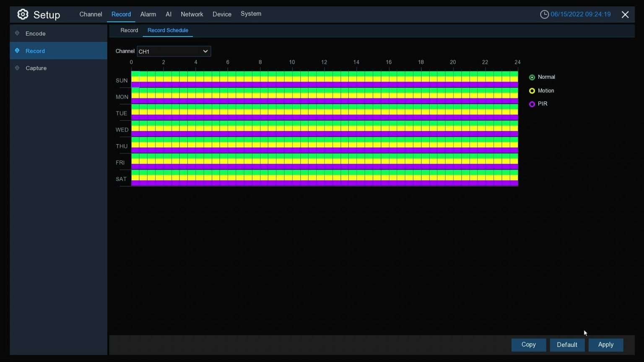Click first SUN schedule cell at hour 0
This screenshot has height=362, width=644.
click(x=135, y=79)
